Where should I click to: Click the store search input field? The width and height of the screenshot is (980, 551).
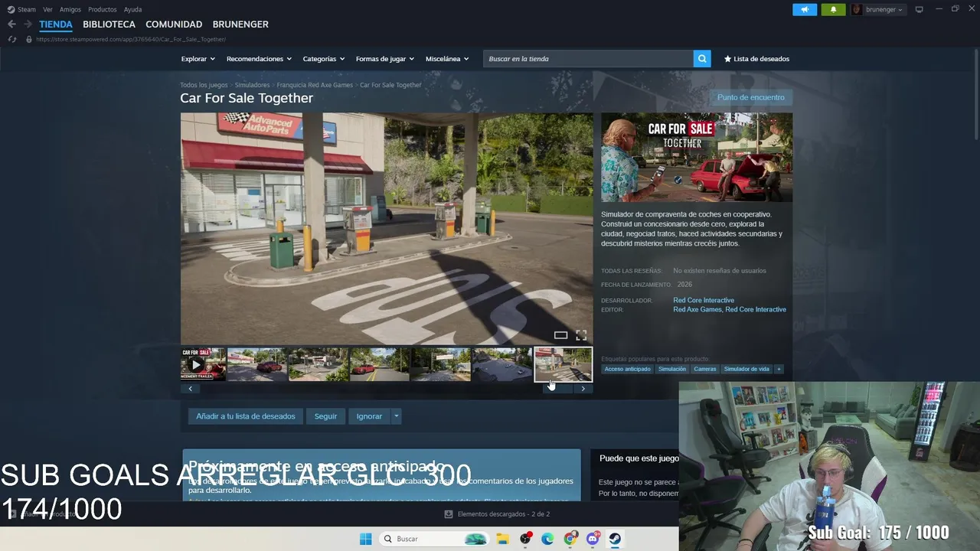(588, 59)
